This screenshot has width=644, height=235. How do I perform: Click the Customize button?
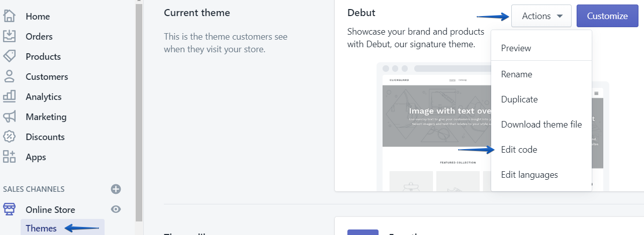coord(607,16)
